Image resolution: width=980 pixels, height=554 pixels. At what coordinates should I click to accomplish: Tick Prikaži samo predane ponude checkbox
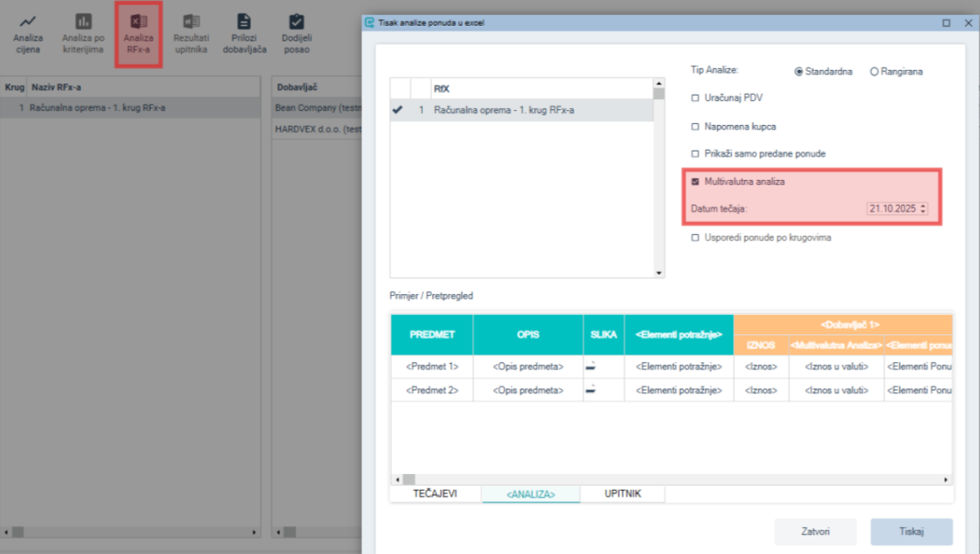695,154
